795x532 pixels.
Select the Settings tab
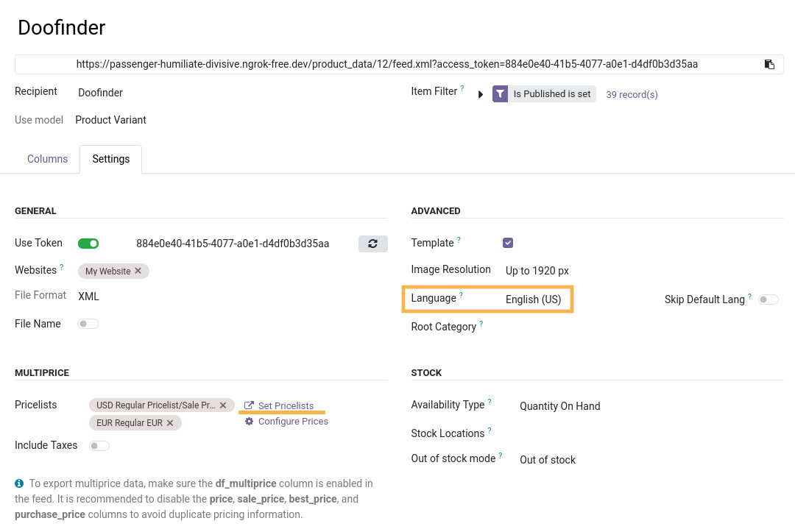[x=111, y=159]
